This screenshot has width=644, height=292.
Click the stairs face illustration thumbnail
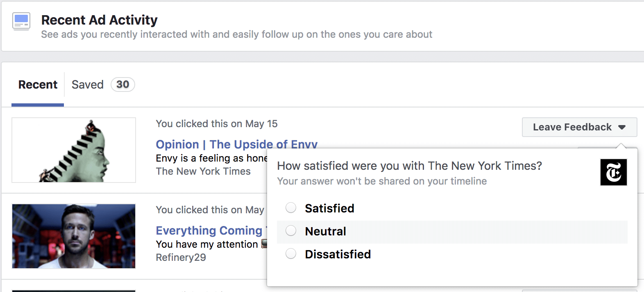pyautogui.click(x=74, y=150)
